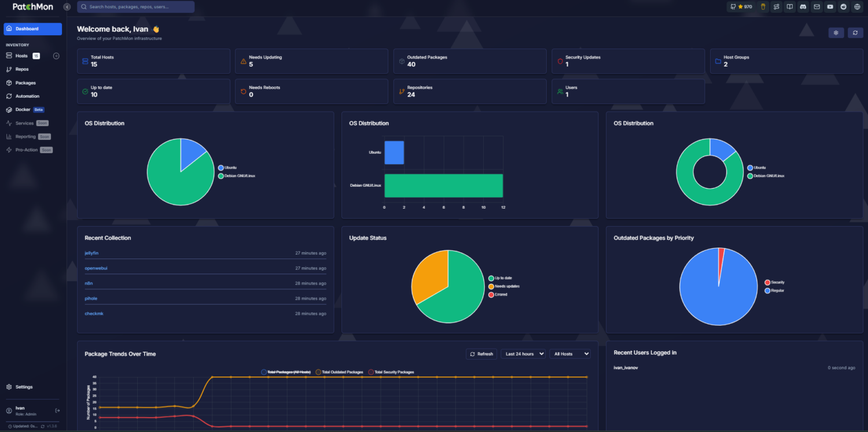868x432 pixels.
Task: Focus the search hosts, packages, repos field
Action: [136, 7]
